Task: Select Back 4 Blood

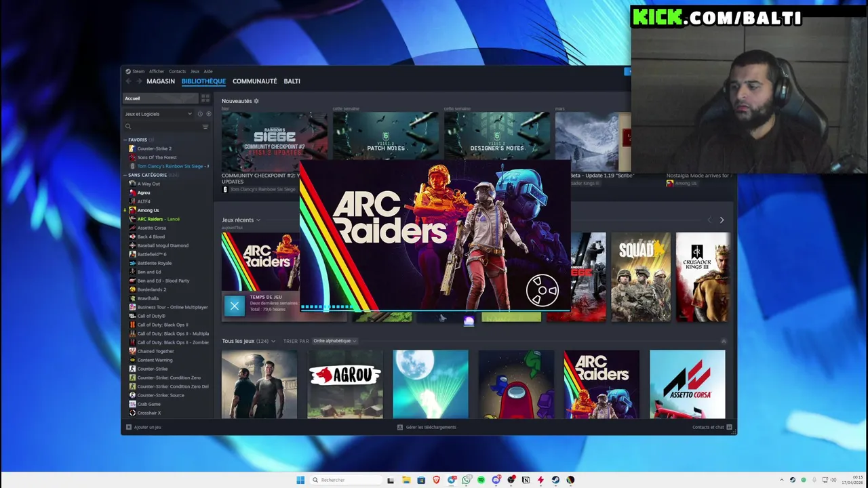Action: point(151,237)
